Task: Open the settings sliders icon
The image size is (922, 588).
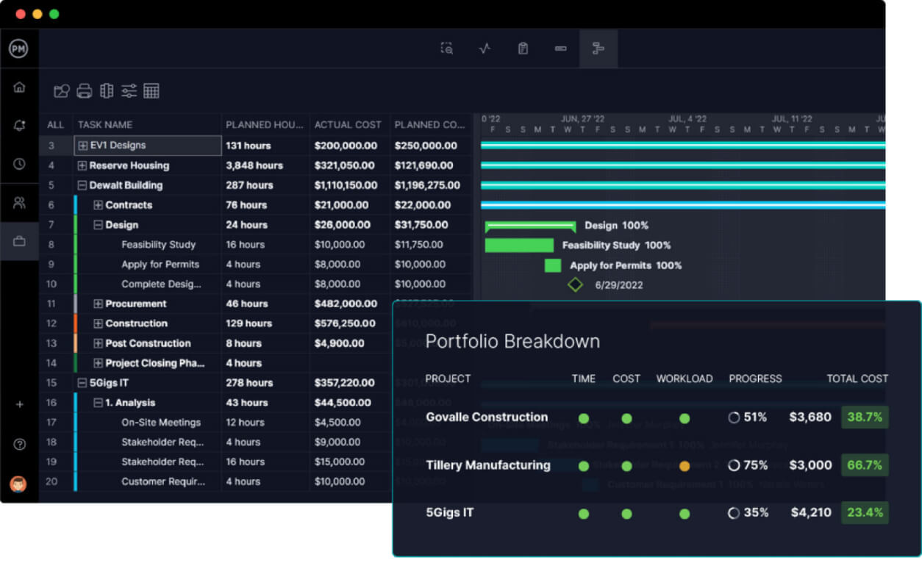Action: click(129, 91)
